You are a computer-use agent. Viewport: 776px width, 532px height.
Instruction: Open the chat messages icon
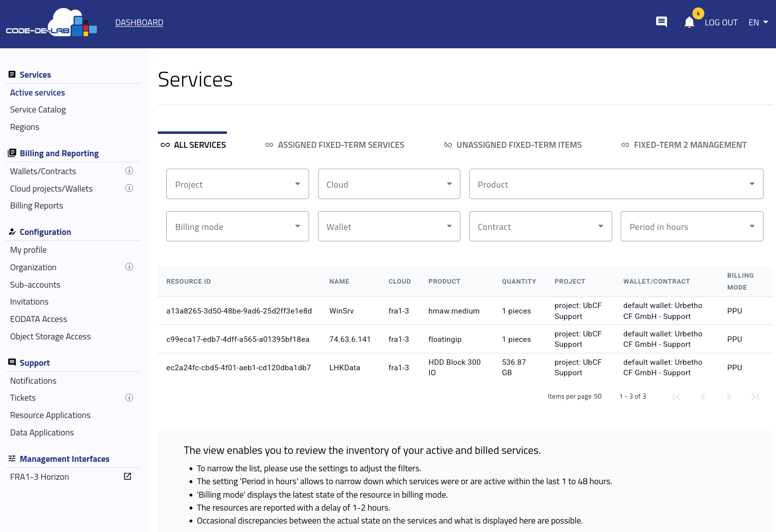point(662,22)
